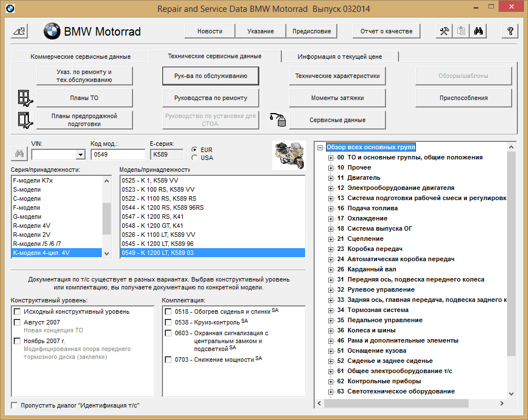The image size is (528, 420).
Task: Check the Август 2007 construction level box
Action: pos(17,322)
